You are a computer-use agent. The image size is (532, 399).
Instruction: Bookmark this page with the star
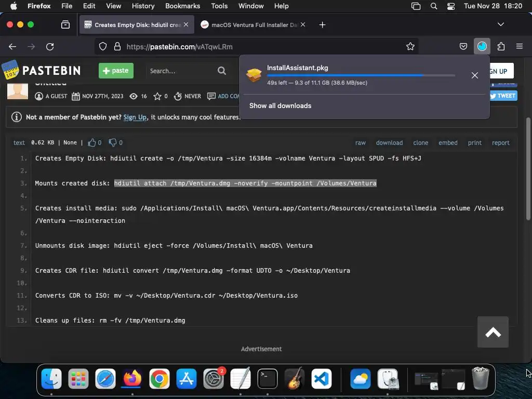pyautogui.click(x=410, y=46)
